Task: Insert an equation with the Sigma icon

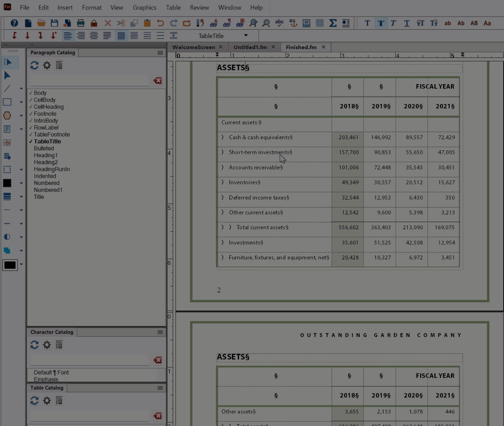Action: click(x=333, y=23)
